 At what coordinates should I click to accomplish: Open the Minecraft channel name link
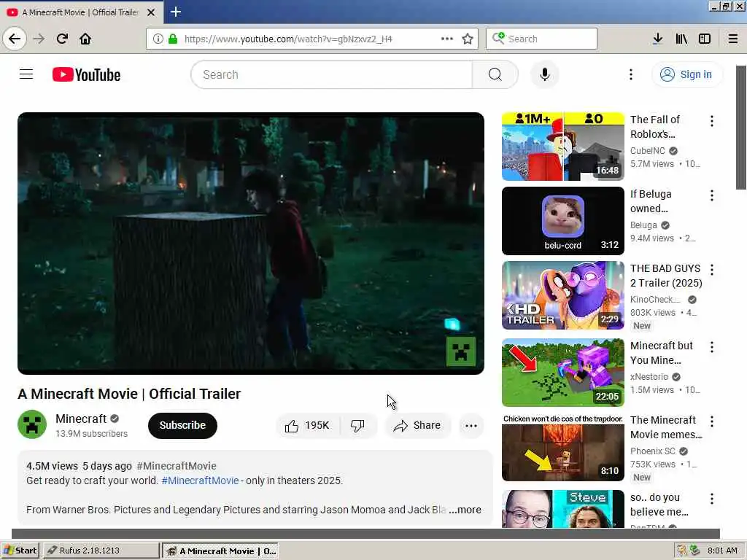(x=81, y=419)
